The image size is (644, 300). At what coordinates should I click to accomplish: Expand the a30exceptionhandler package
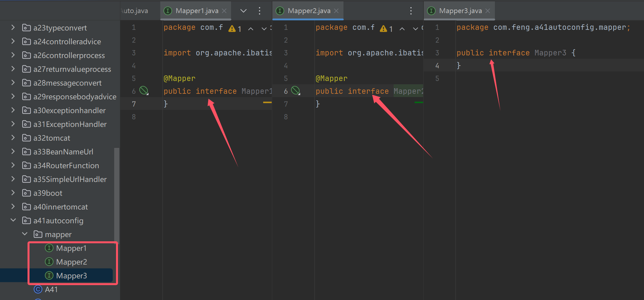[x=13, y=110]
